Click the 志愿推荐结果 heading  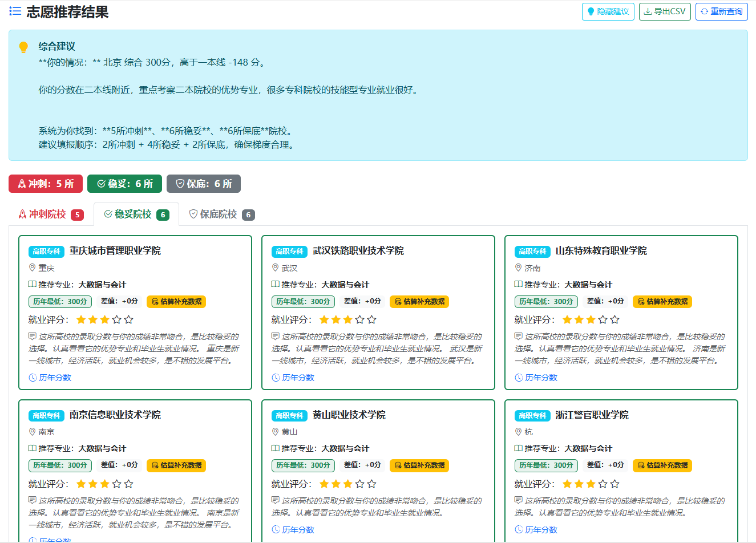(67, 12)
